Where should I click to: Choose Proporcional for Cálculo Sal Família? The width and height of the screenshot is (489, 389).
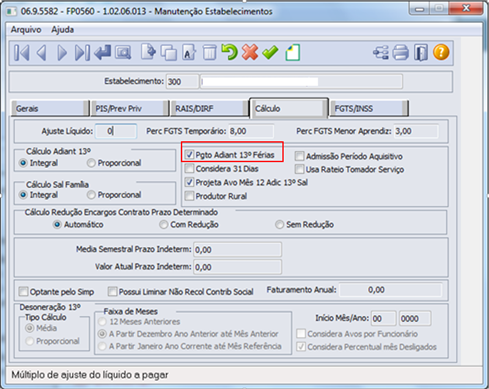[x=91, y=195]
